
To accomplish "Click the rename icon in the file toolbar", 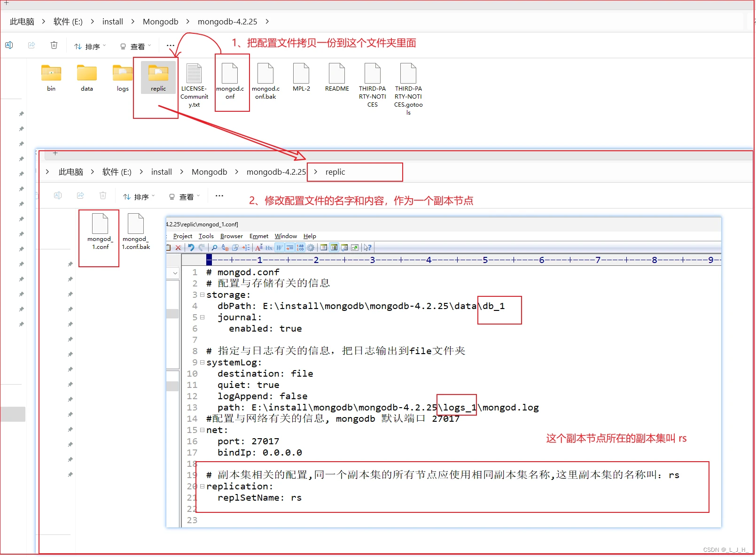I will pyautogui.click(x=9, y=45).
